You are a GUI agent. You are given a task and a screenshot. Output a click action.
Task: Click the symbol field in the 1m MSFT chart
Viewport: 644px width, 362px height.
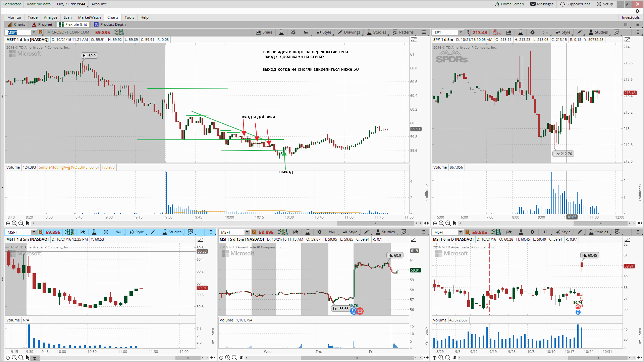point(19,33)
